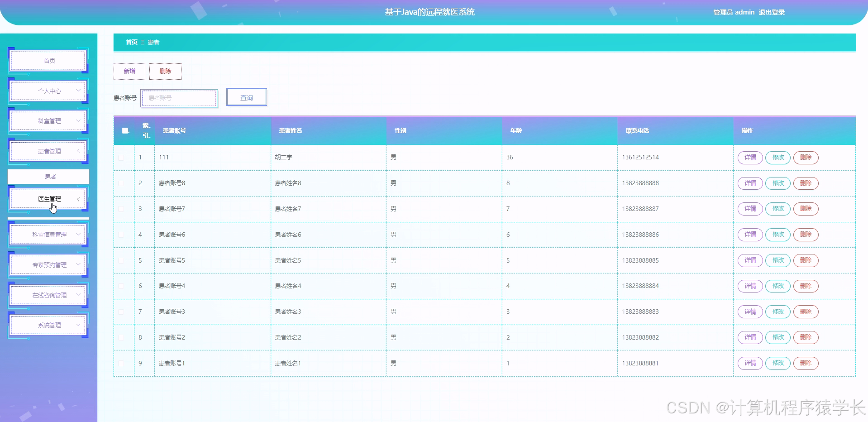
Task: Click 修改 for 患者姓名5
Action: click(778, 260)
